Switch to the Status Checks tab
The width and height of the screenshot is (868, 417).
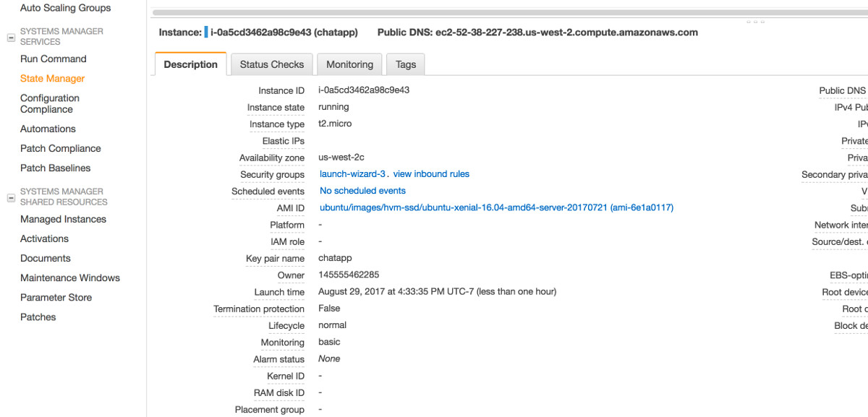[x=271, y=64]
